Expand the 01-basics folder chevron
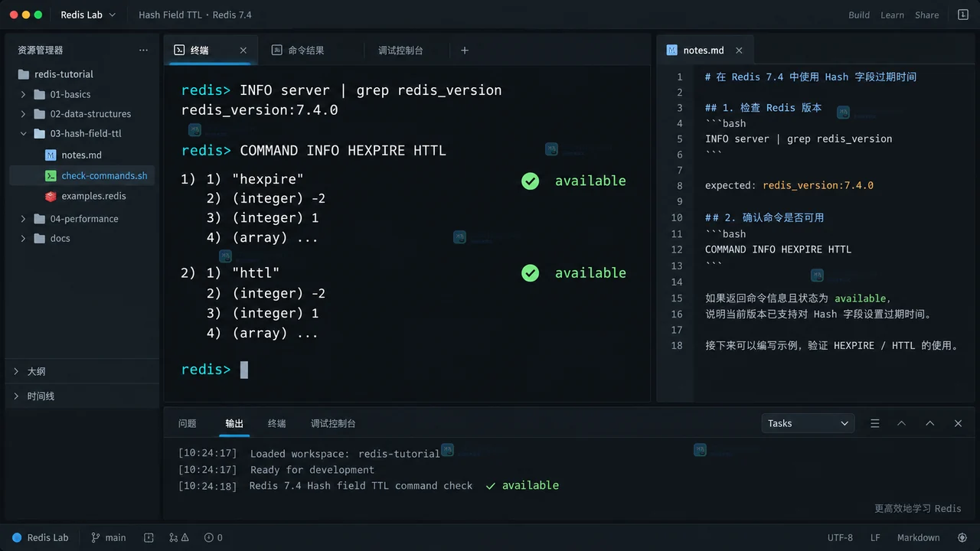The height and width of the screenshot is (551, 980). [x=23, y=94]
